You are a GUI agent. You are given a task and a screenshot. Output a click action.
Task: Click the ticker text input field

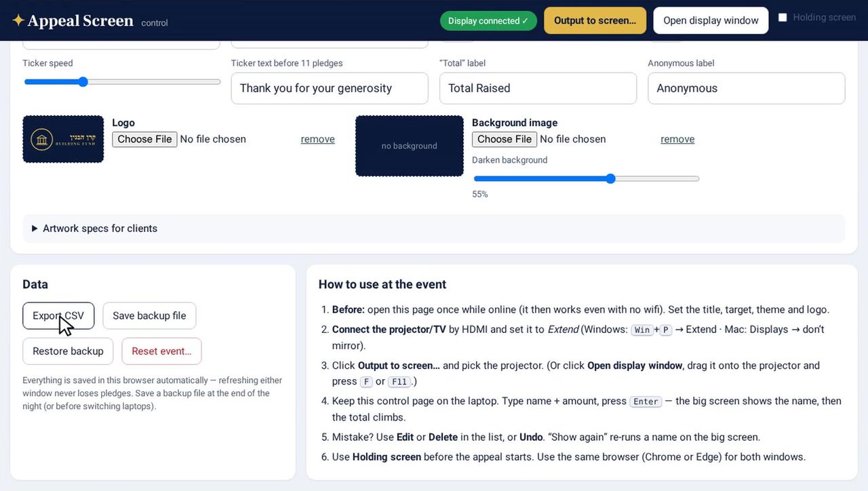click(x=330, y=88)
